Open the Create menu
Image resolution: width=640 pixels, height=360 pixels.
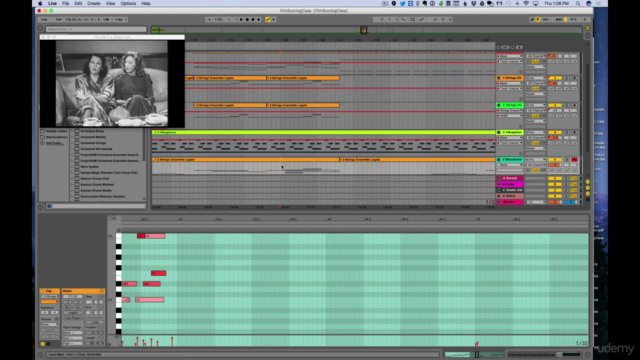pos(93,3)
